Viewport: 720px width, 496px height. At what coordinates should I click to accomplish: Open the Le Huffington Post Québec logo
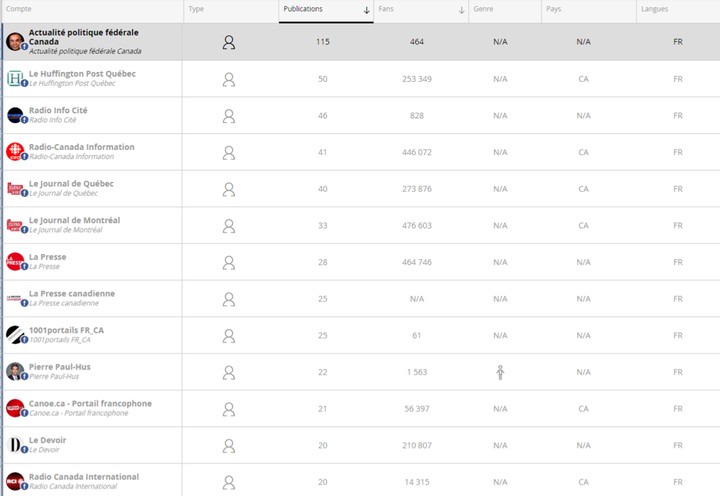pos(15,79)
